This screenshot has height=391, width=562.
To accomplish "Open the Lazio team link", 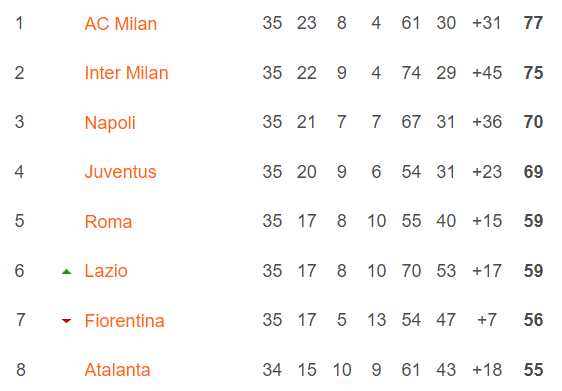I will pos(106,271).
